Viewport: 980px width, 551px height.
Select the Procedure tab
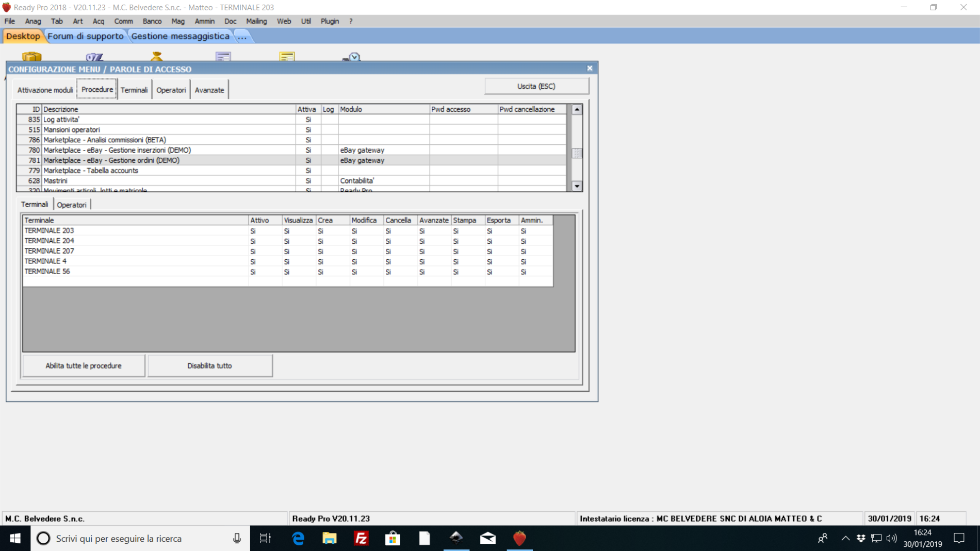[x=97, y=89]
